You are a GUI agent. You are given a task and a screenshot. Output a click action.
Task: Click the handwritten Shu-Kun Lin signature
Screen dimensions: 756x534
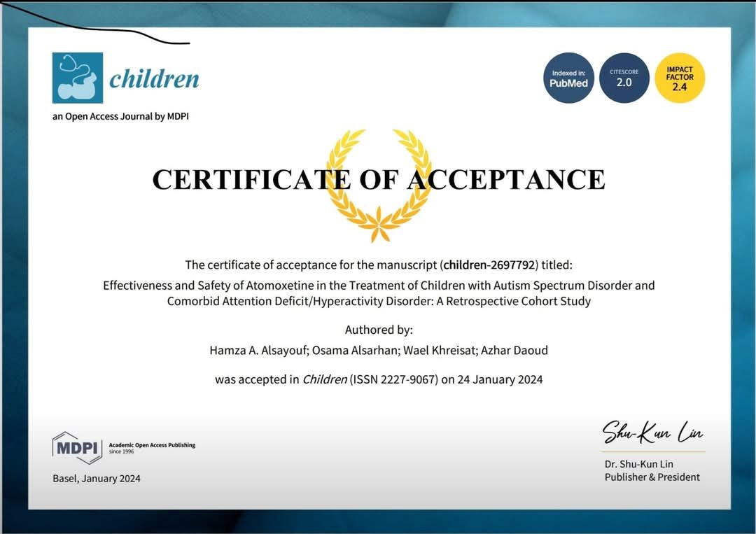pyautogui.click(x=652, y=434)
